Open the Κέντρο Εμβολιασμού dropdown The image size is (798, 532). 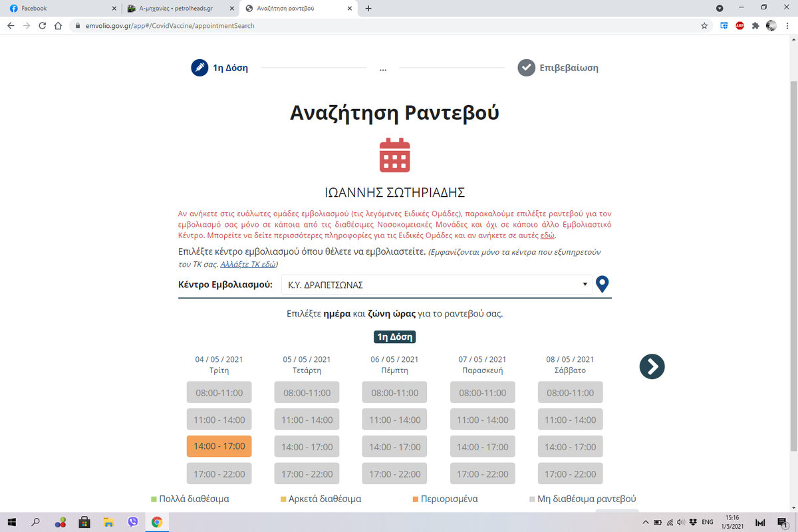(x=436, y=285)
